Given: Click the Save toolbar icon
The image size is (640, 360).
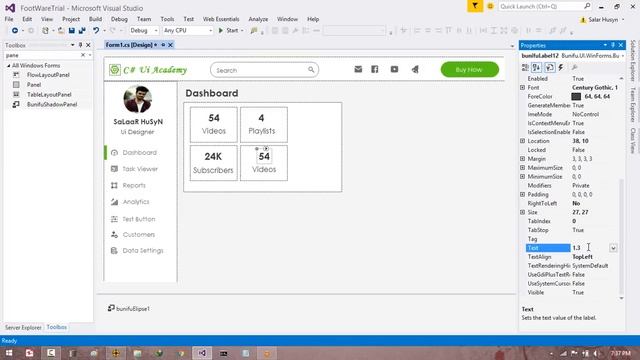Looking at the screenshot, I should pos(71,31).
